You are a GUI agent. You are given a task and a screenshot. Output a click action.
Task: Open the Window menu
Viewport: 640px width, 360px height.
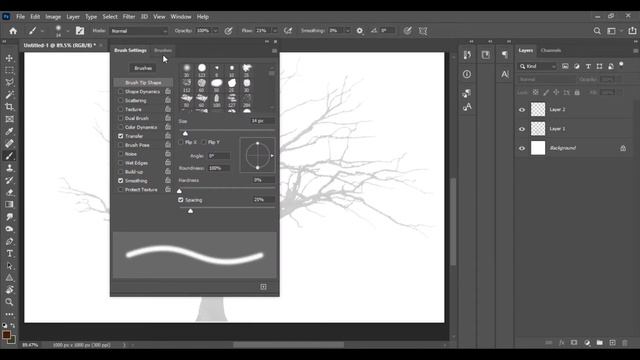click(x=181, y=17)
